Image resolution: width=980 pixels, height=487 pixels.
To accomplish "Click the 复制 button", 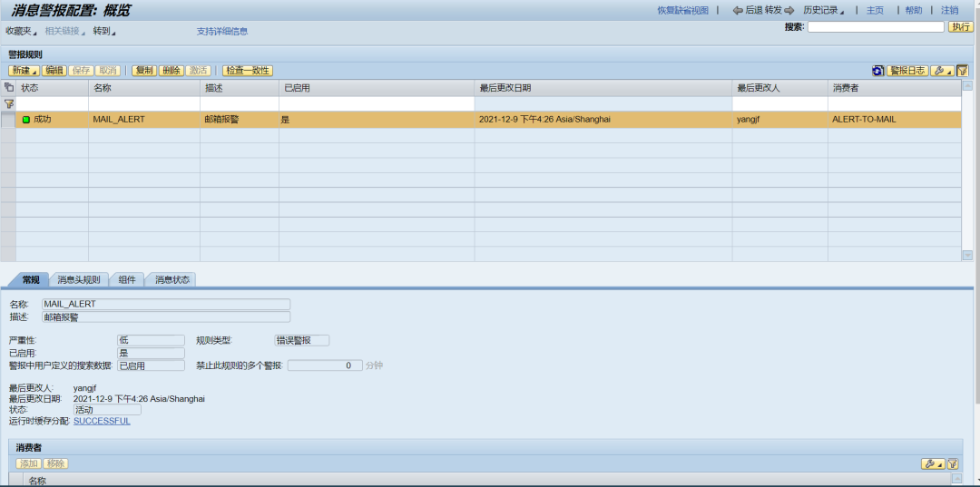I will point(144,71).
